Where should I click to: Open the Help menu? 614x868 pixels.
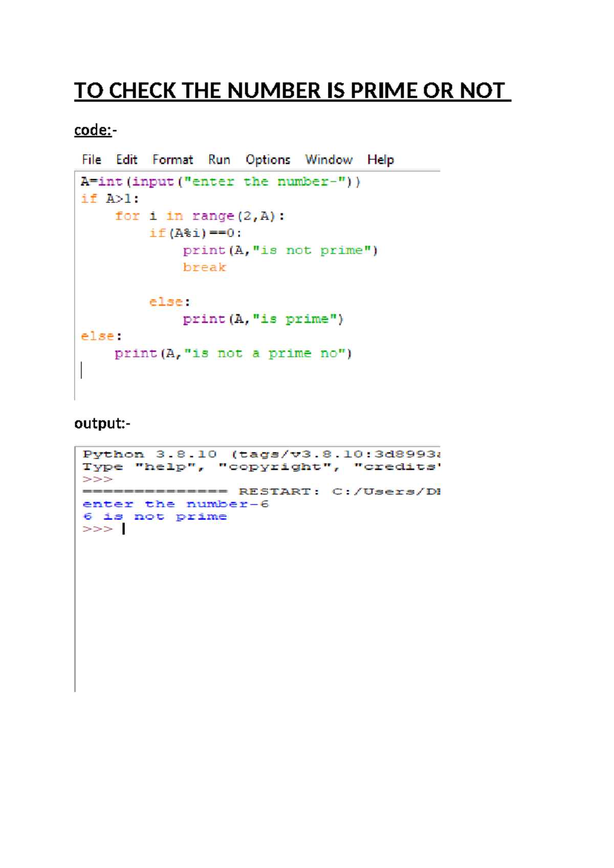[380, 160]
